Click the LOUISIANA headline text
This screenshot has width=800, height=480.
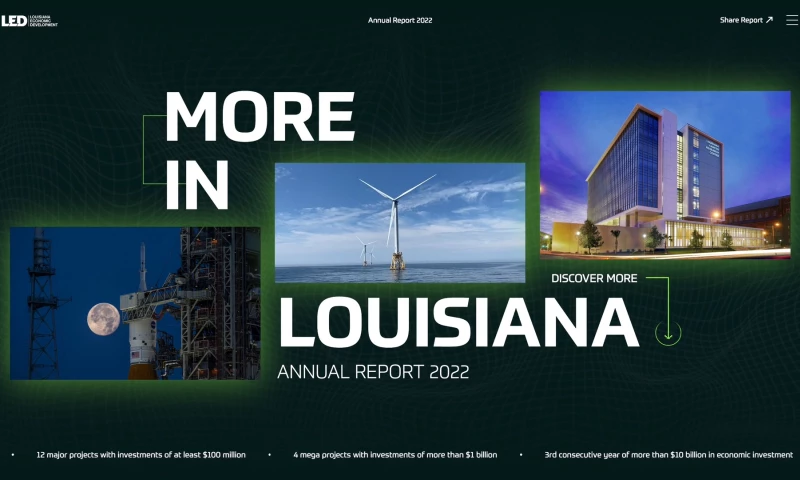tap(458, 322)
